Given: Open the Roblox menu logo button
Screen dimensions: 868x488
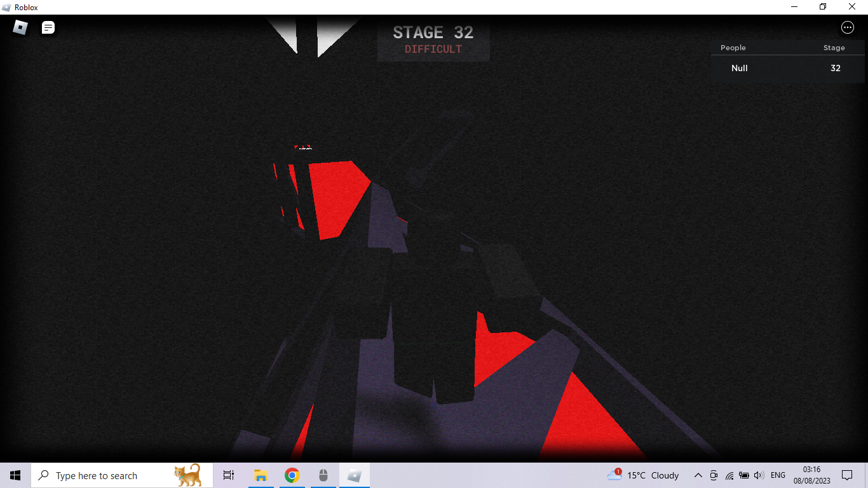Looking at the screenshot, I should pos(20,27).
